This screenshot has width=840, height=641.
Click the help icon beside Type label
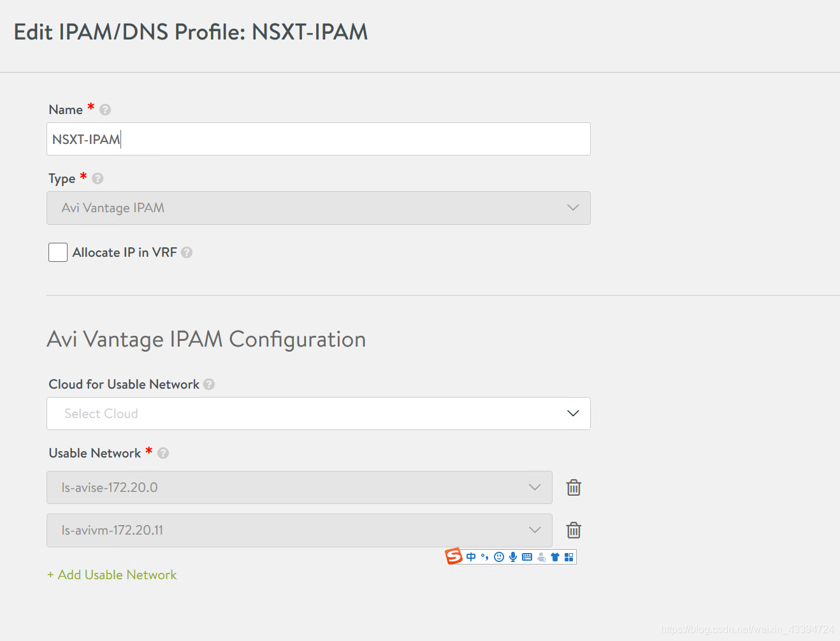tap(98, 178)
